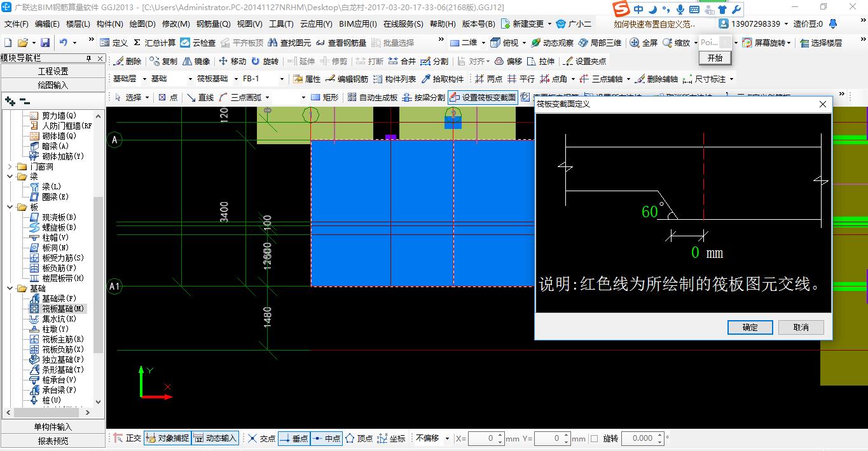Click 确定 in 筏板变截面定义 dialog
This screenshot has width=868, height=451.
click(750, 327)
